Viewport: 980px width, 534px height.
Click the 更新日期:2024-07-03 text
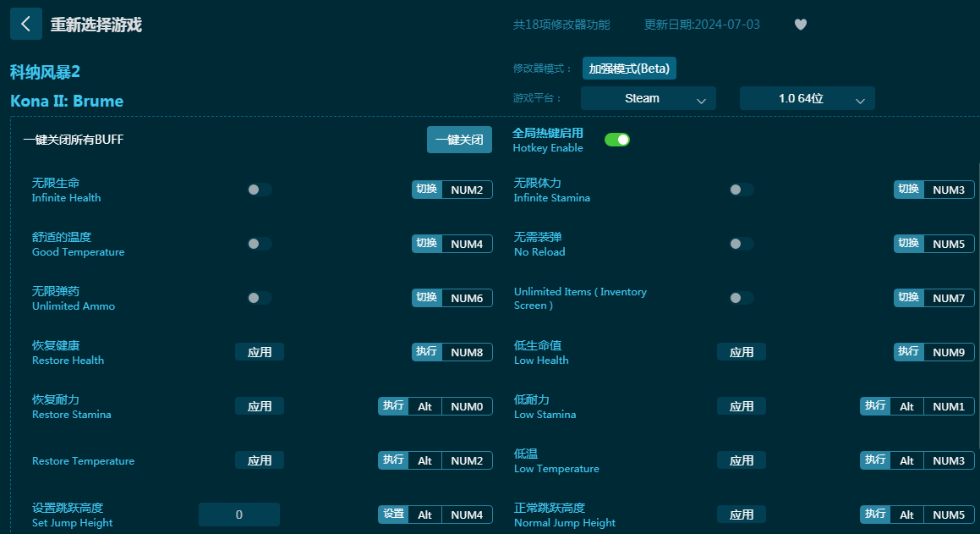pos(702,25)
